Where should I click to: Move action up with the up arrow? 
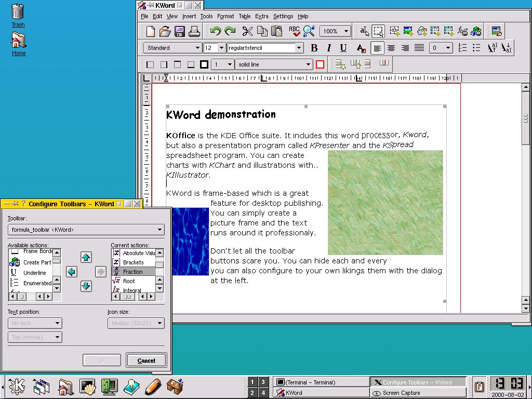(86, 257)
